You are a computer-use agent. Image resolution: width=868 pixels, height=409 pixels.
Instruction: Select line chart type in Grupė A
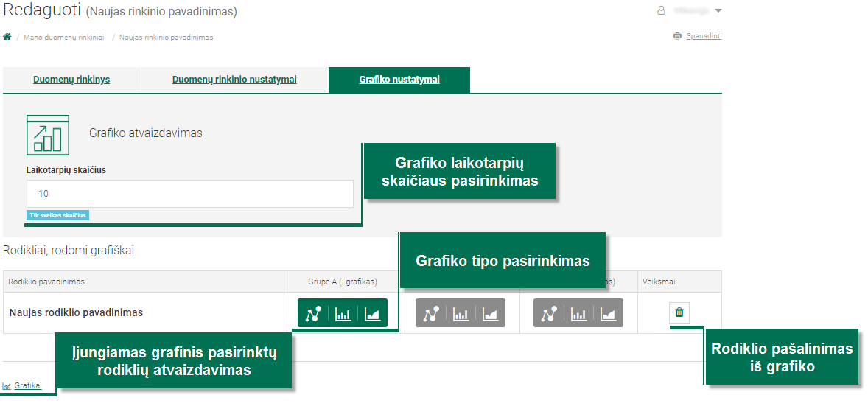pos(313,313)
